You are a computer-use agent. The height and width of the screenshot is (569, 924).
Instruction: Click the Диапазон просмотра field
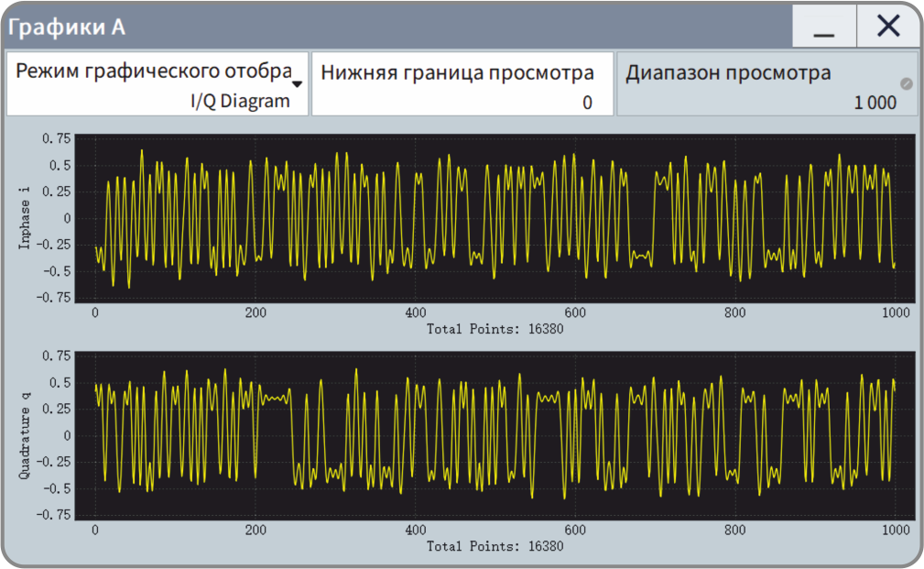coord(767,83)
